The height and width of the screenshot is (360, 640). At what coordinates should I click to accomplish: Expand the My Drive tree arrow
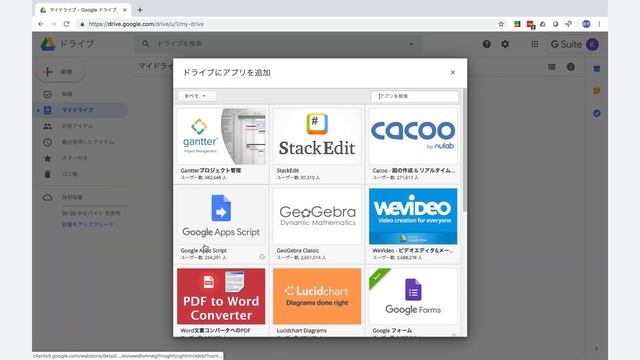pyautogui.click(x=38, y=110)
